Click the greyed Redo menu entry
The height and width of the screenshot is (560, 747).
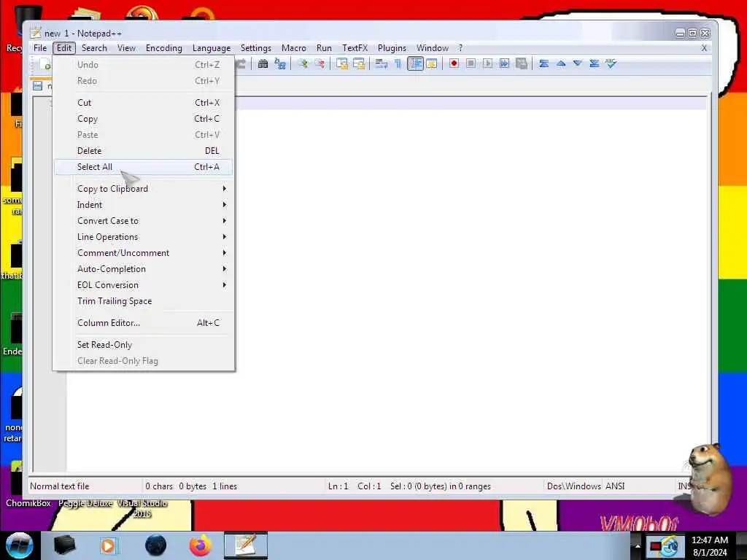(x=144, y=81)
